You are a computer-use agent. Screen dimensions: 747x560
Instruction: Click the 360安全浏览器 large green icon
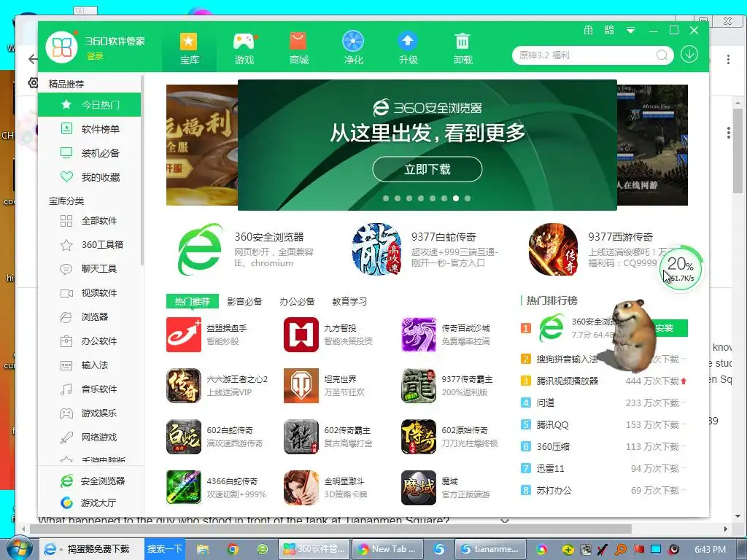pos(200,249)
